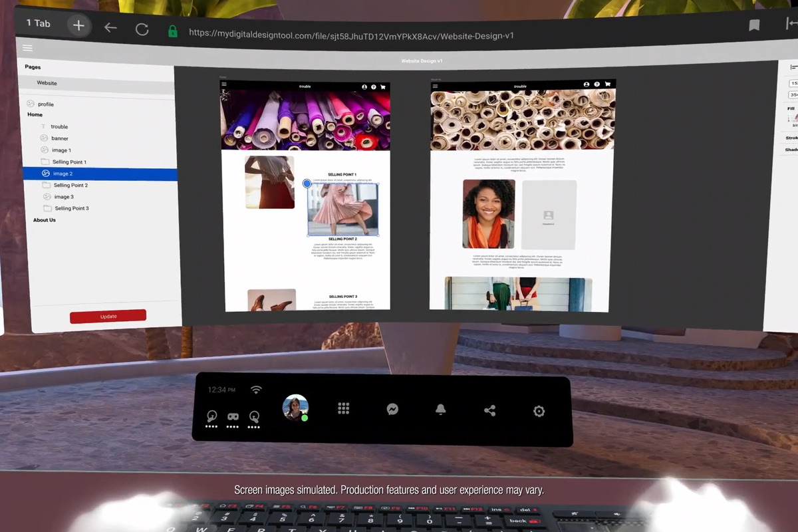
Task: Open the hamburger menu above the Pages panel
Action: [27, 47]
